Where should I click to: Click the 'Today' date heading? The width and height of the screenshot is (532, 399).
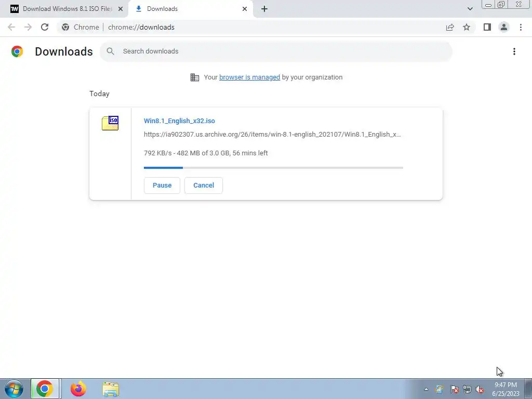[99, 94]
